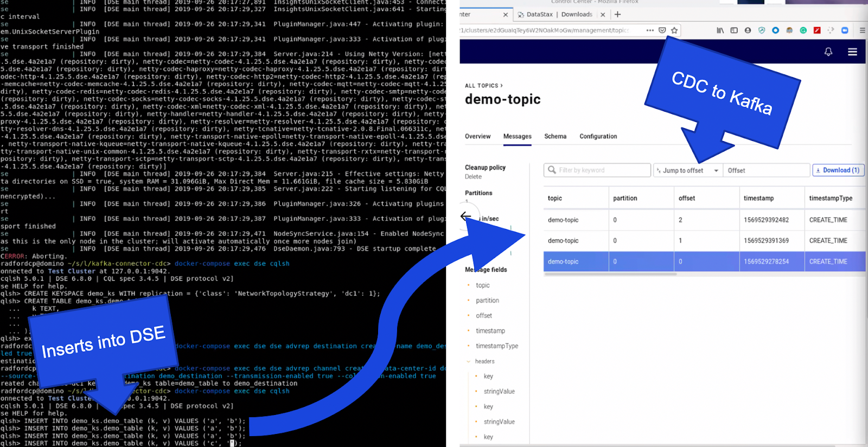Select the timestamp field in Message fields
Screen dimensions: 868x447
tap(490, 331)
